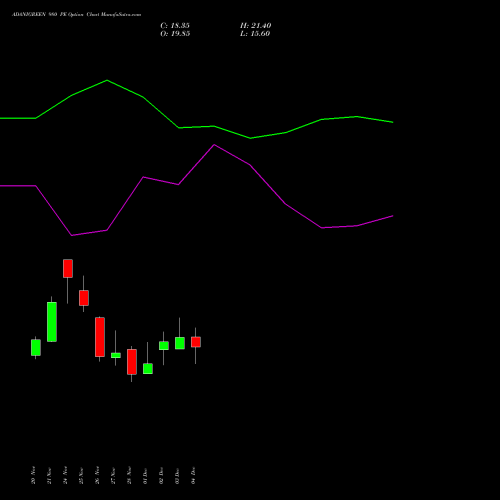Select the small green candle for 27 Nov
The height and width of the screenshot is (500, 500).
pyautogui.click(x=116, y=355)
